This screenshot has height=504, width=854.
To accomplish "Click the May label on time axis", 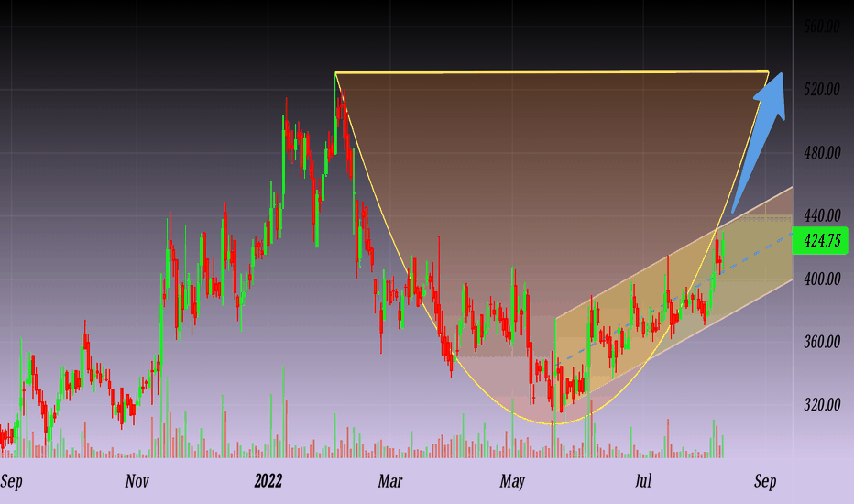I will pyautogui.click(x=512, y=482).
